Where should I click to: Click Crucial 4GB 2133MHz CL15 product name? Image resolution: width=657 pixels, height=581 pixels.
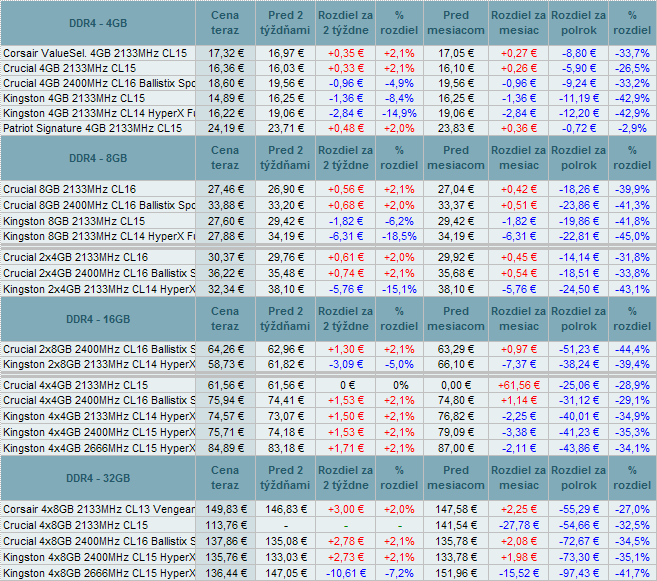(x=70, y=68)
